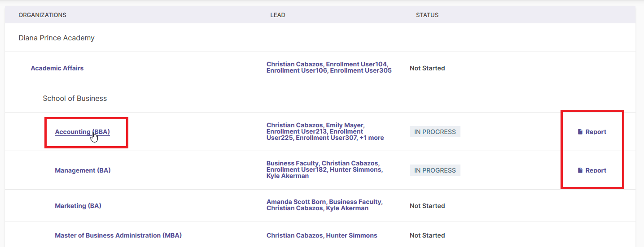
Task: Select the School of Business tree item
Action: coord(75,98)
